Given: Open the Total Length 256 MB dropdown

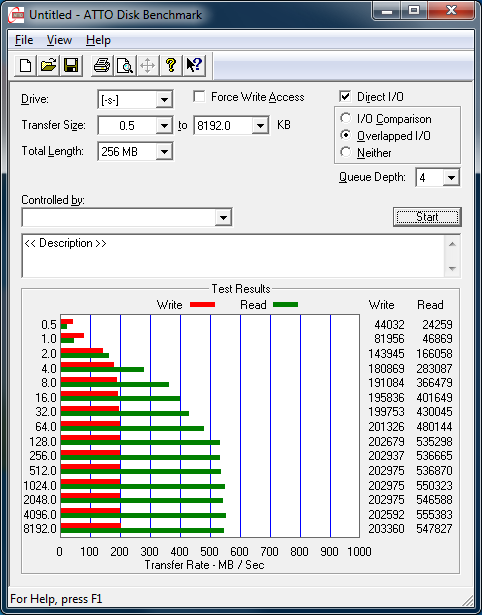Looking at the screenshot, I should click(164, 151).
